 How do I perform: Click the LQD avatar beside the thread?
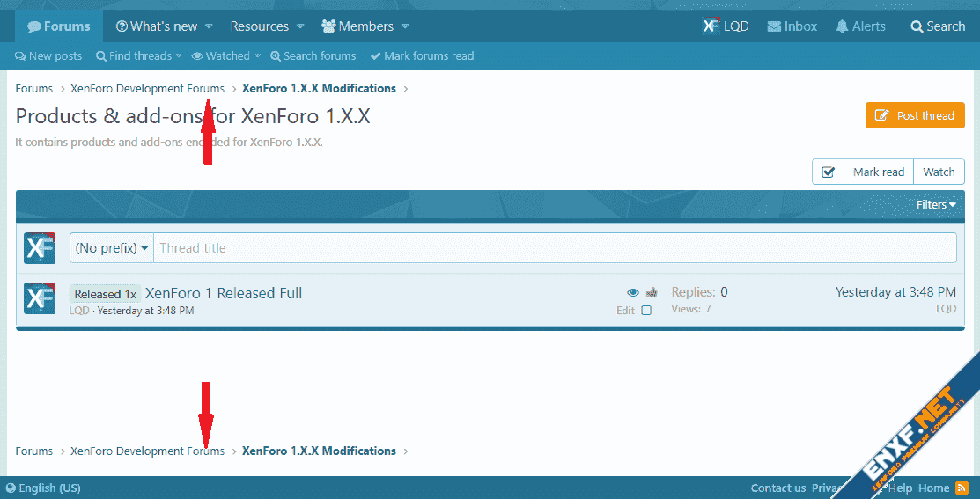[40, 298]
